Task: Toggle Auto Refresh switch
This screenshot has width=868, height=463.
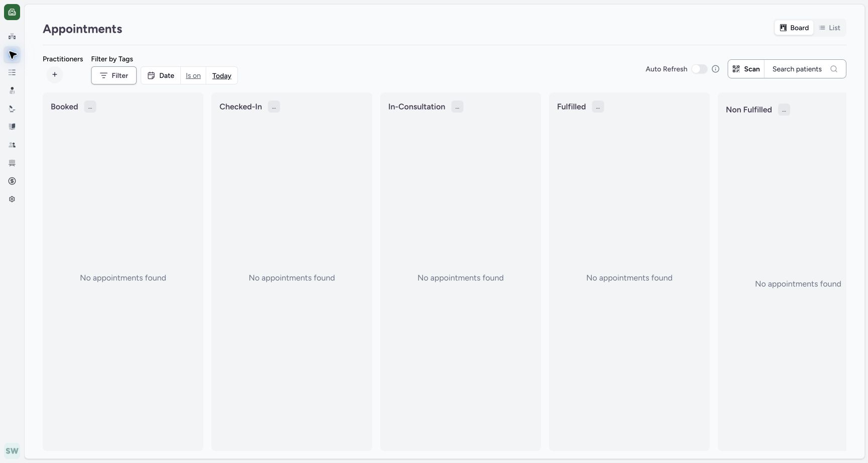Action: 699,69
